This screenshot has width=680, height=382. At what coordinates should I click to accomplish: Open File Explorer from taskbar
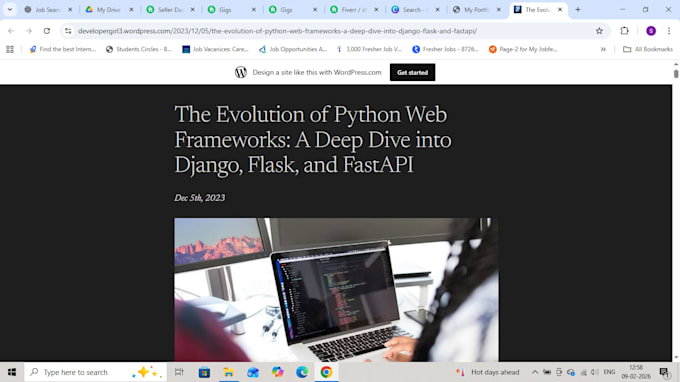tap(229, 372)
